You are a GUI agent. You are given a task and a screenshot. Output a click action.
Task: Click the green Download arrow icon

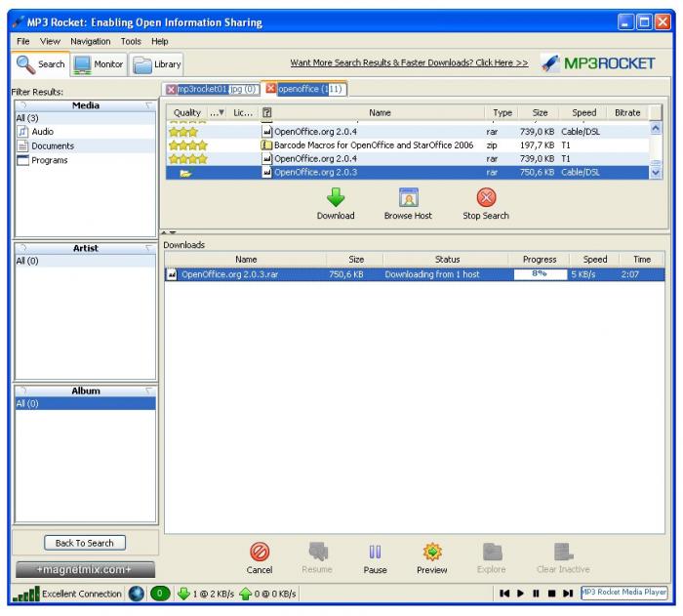336,197
